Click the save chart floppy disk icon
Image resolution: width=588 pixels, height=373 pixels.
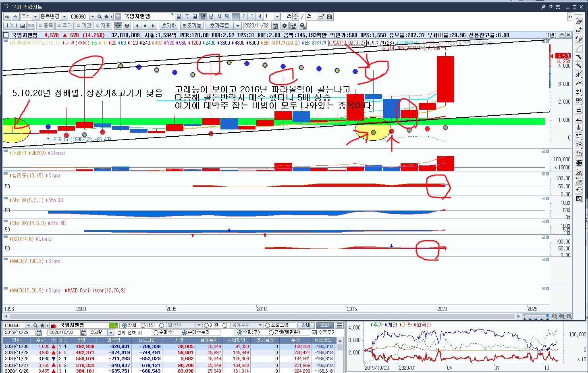pyautogui.click(x=329, y=17)
